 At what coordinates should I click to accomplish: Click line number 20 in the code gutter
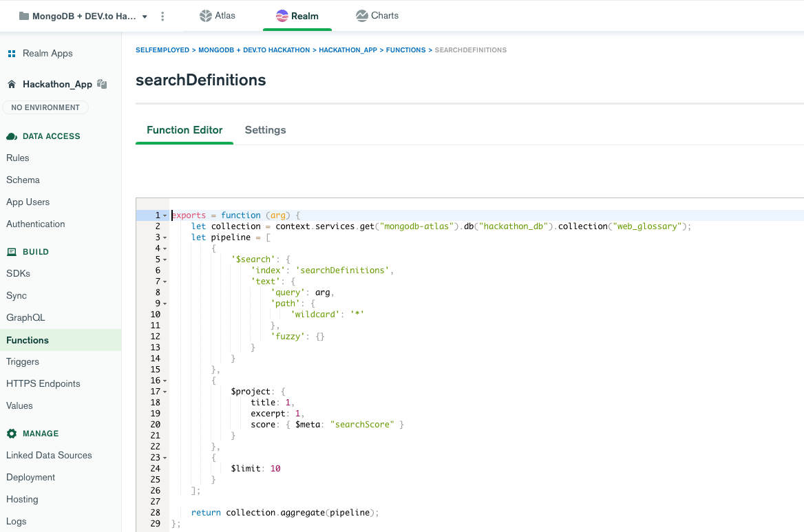[156, 424]
